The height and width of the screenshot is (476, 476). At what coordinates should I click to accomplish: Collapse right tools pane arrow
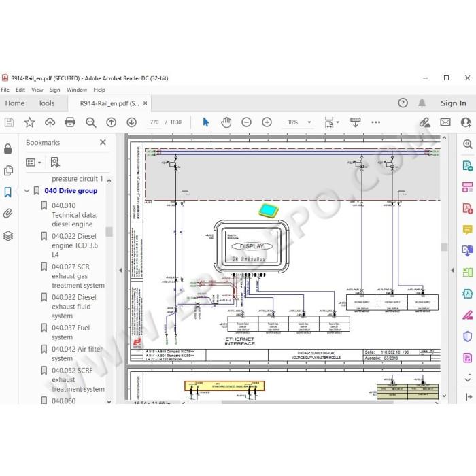(452, 270)
